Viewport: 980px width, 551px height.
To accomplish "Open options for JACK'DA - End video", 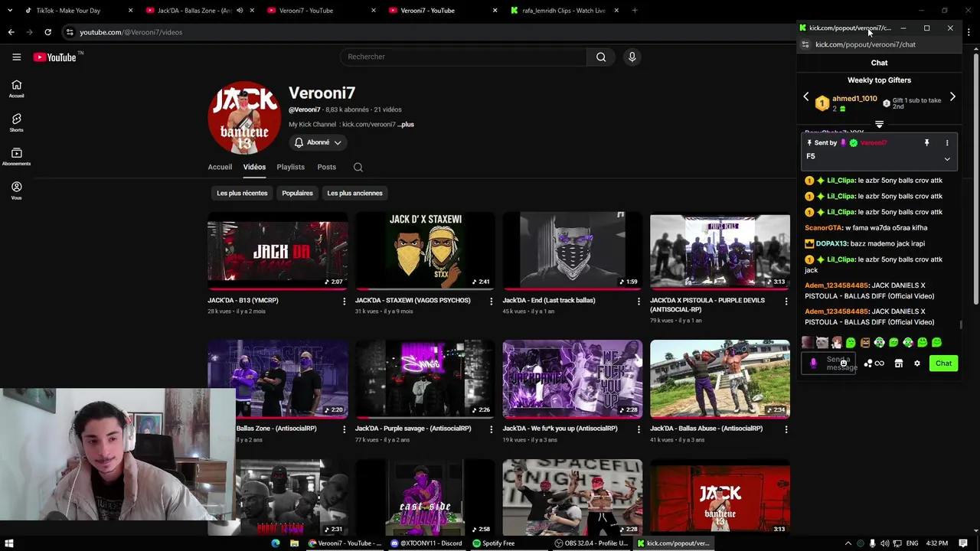I will tap(639, 301).
